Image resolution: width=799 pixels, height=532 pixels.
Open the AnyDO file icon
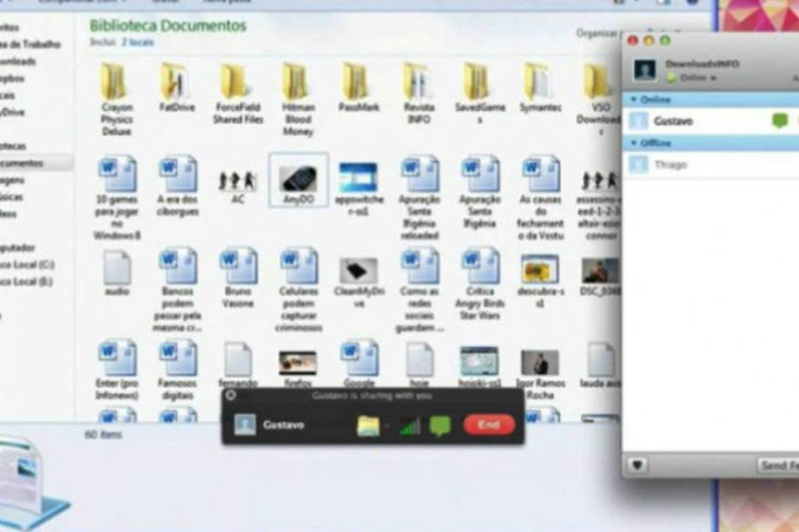[298, 178]
